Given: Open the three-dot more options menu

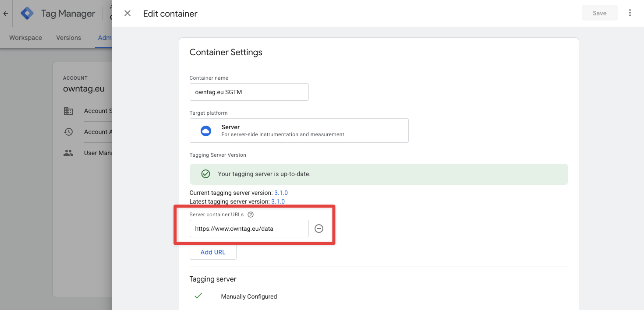Looking at the screenshot, I should [x=630, y=13].
